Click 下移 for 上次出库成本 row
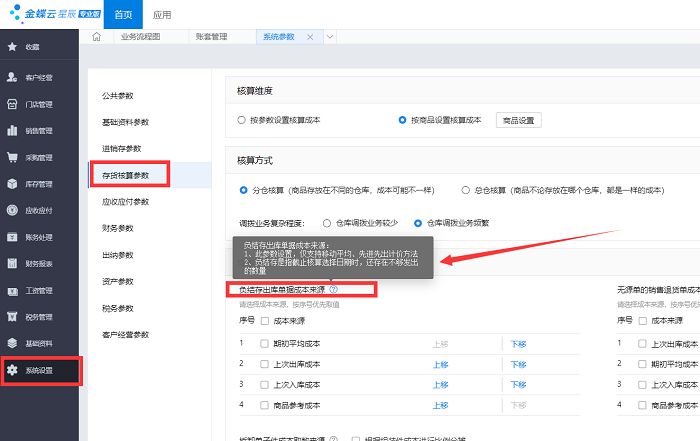The width and height of the screenshot is (700, 441). click(x=518, y=364)
